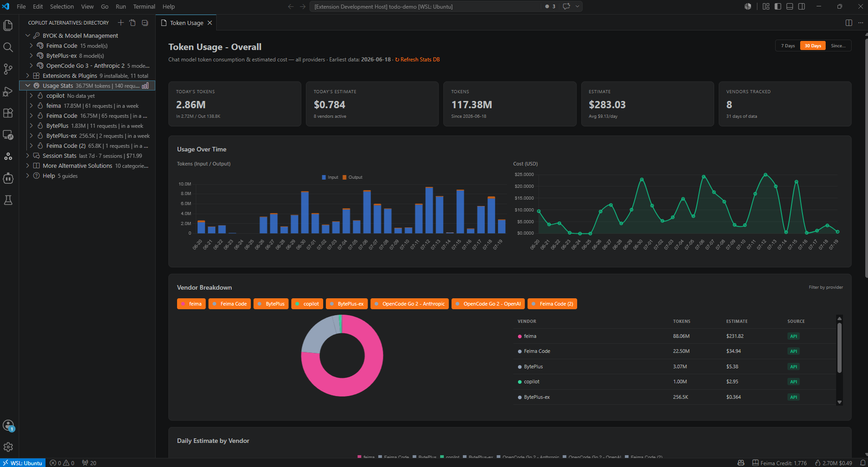868x467 pixels.
Task: Open Accounts menu in activity bar
Action: (x=8, y=426)
